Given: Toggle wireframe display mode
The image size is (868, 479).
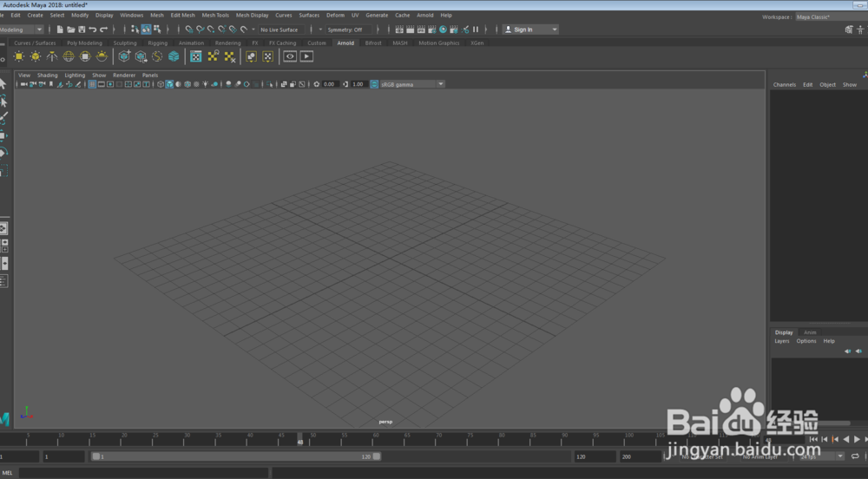Looking at the screenshot, I should pos(161,84).
